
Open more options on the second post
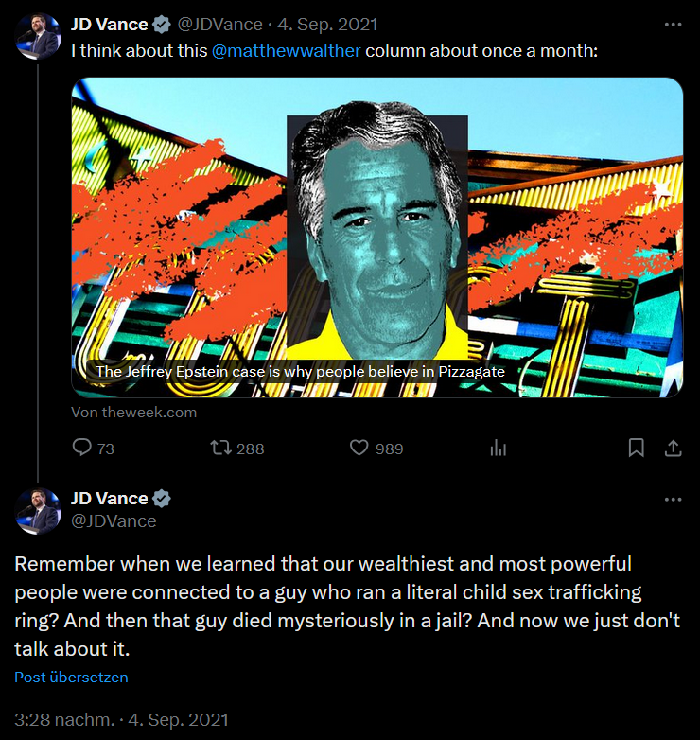(674, 500)
